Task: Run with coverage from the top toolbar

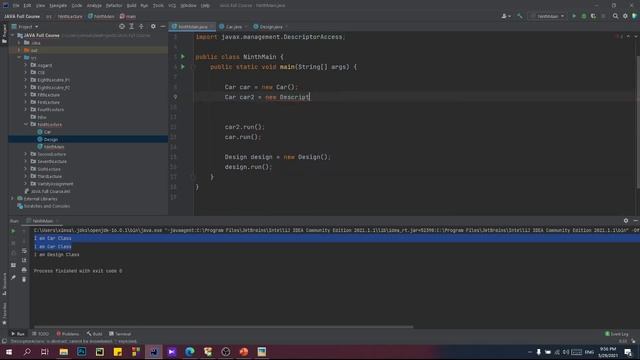Action: click(x=593, y=16)
